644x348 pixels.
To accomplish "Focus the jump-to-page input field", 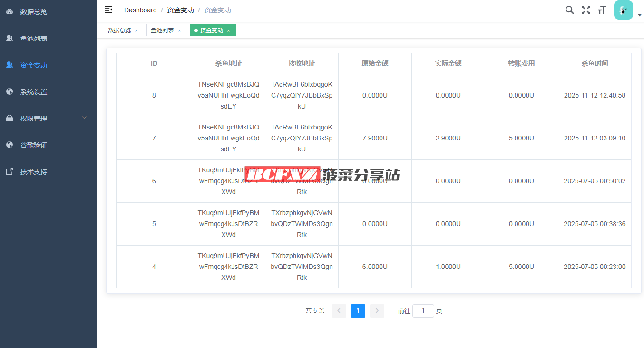I will tap(423, 311).
